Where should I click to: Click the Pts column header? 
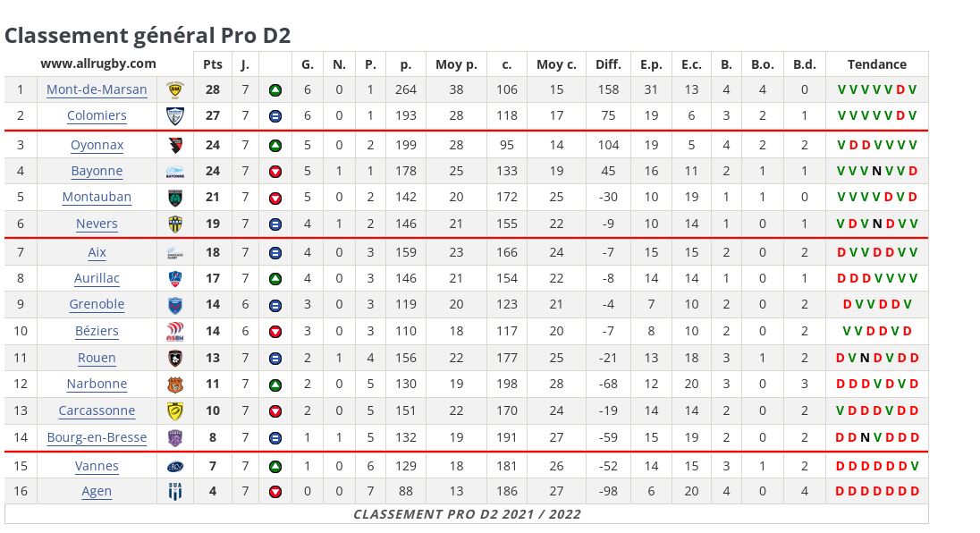213,64
